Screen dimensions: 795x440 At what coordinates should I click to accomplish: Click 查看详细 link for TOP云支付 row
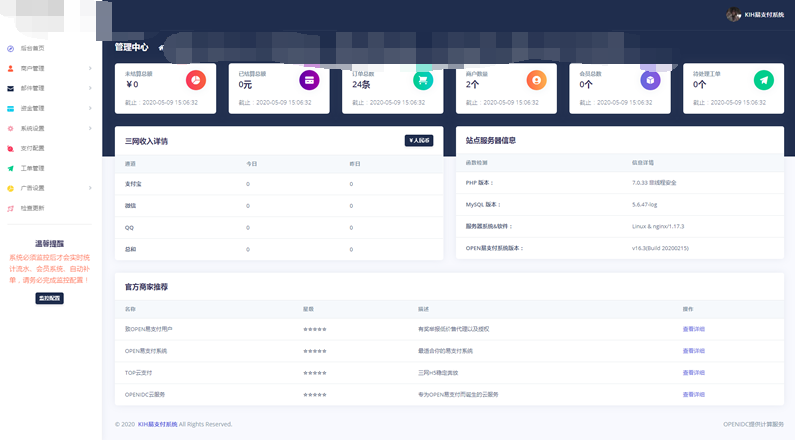click(x=693, y=372)
